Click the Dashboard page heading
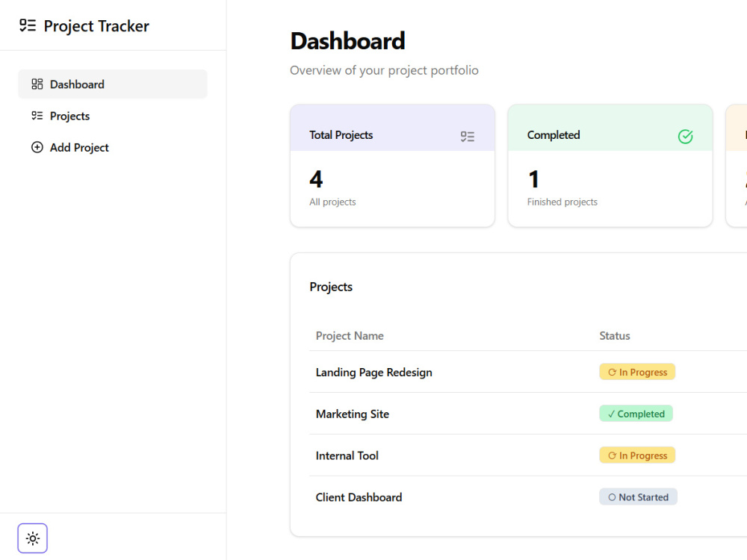Image resolution: width=747 pixels, height=560 pixels. point(348,41)
